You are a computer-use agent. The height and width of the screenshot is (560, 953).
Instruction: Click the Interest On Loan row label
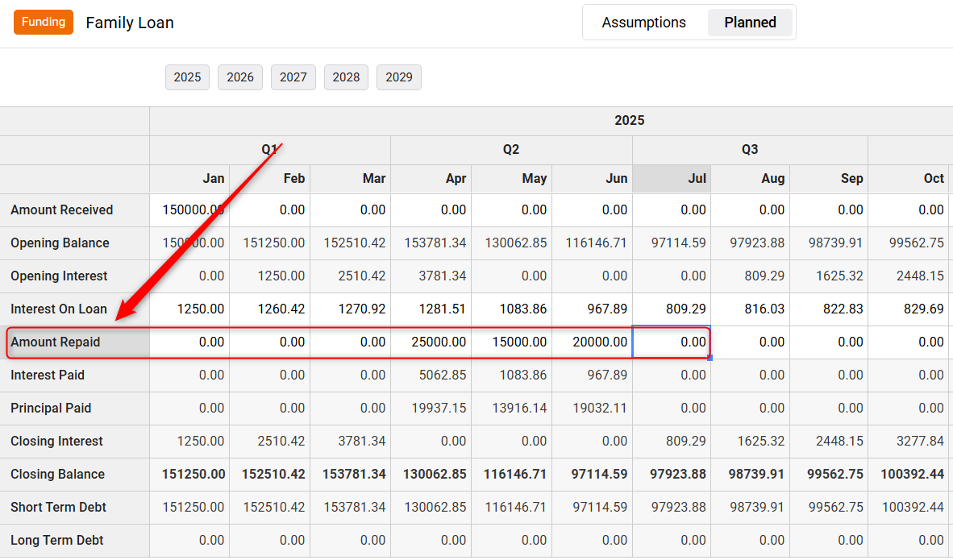tap(58, 309)
